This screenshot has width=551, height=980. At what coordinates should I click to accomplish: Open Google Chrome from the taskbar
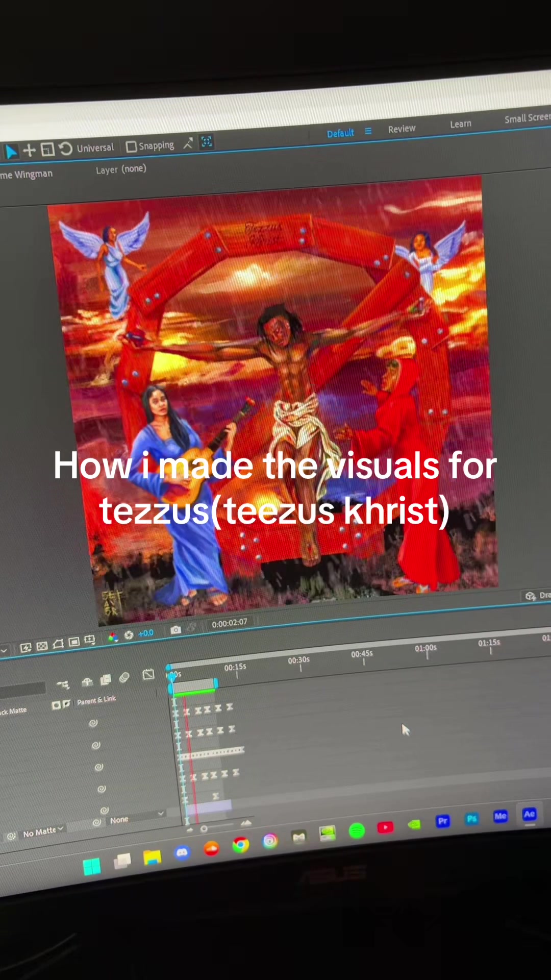pyautogui.click(x=241, y=845)
